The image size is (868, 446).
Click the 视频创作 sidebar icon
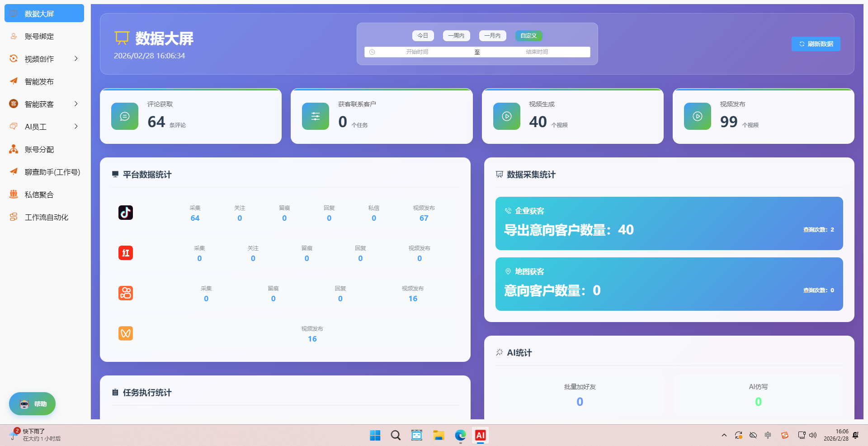coord(14,58)
